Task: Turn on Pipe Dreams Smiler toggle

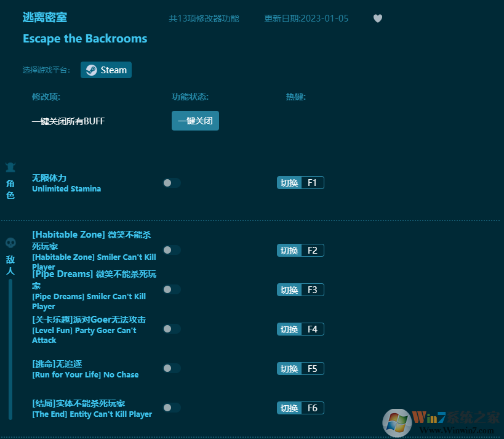Action: pos(171,289)
